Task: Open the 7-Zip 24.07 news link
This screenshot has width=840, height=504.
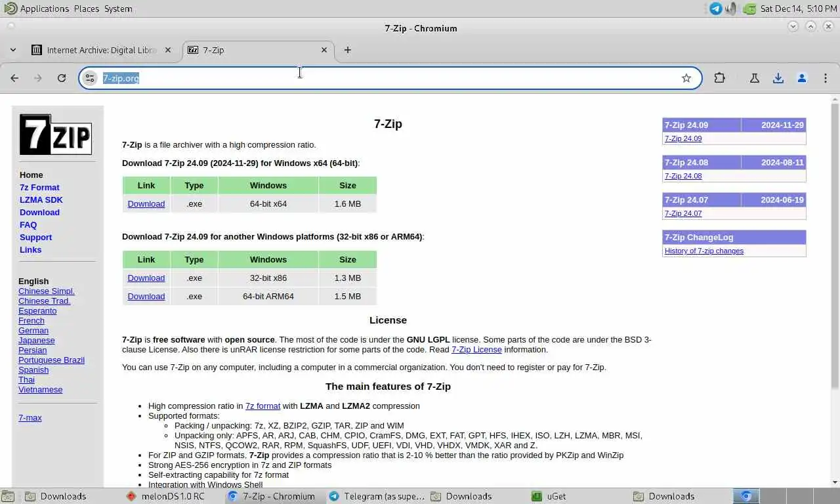Action: (x=683, y=213)
